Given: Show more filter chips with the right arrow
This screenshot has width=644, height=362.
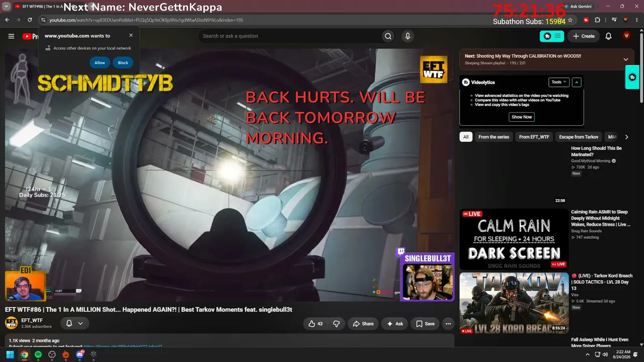Looking at the screenshot, I should pos(626,137).
